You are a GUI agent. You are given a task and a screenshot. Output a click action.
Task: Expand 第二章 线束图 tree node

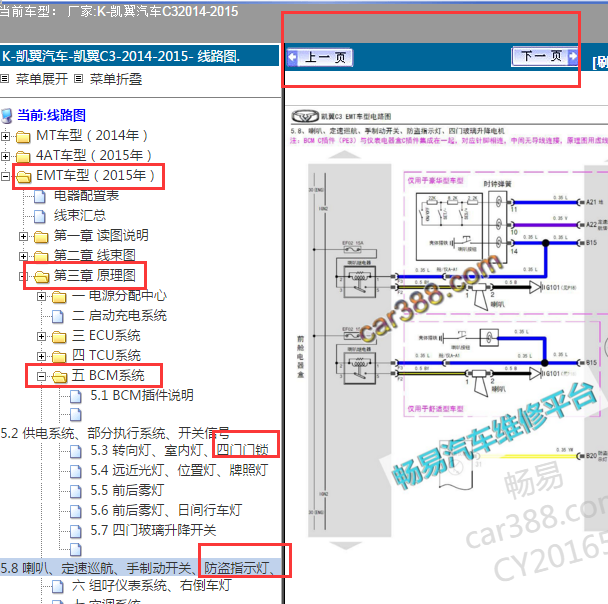pos(24,256)
